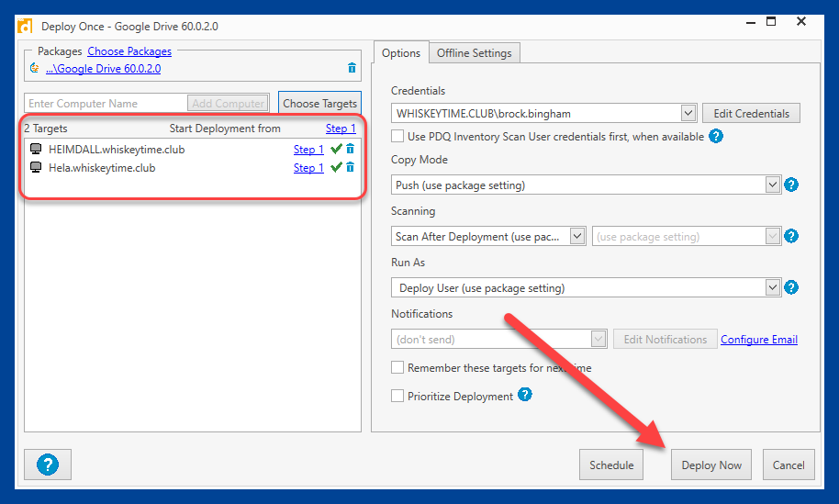The height and width of the screenshot is (504, 839).
Task: Open the Prioritize Deployment help icon
Action: [525, 395]
